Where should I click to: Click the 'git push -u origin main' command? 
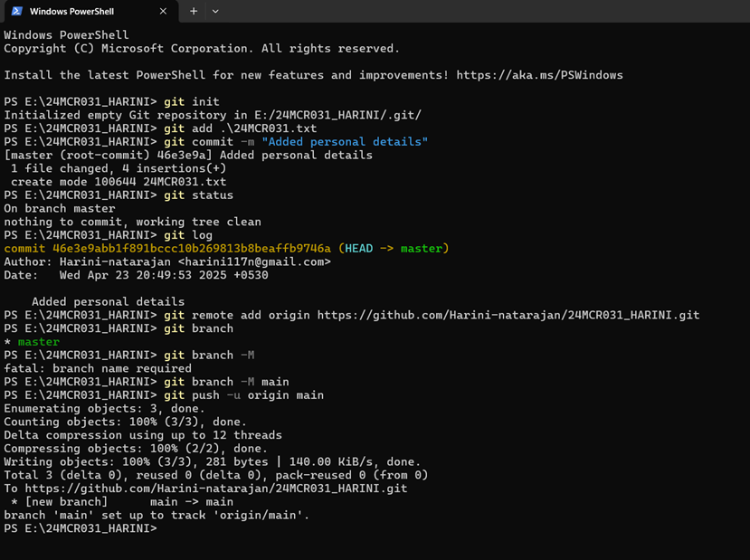243,395
